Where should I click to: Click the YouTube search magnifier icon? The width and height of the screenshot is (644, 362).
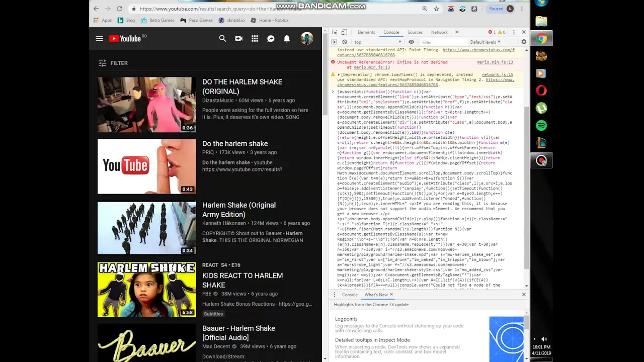click(223, 39)
